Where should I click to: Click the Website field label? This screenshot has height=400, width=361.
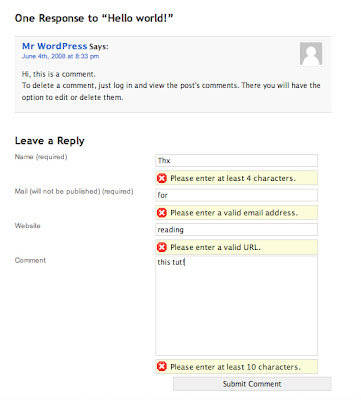(28, 226)
